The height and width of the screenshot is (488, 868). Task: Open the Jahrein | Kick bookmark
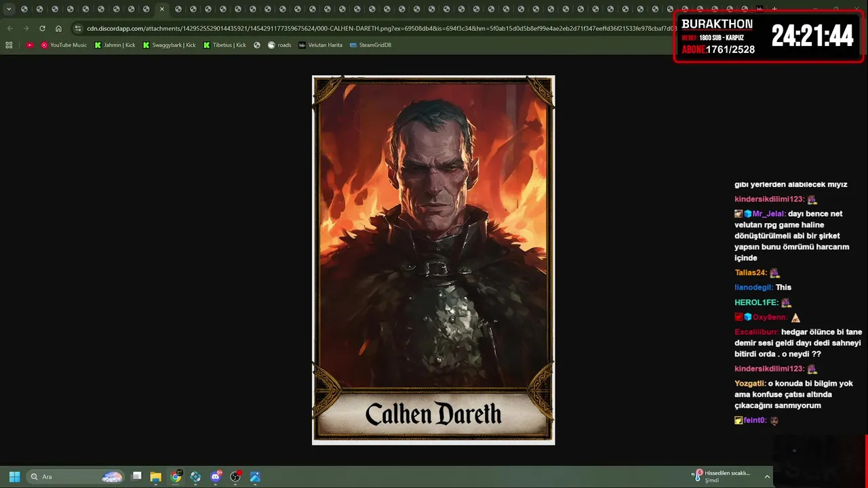[115, 45]
